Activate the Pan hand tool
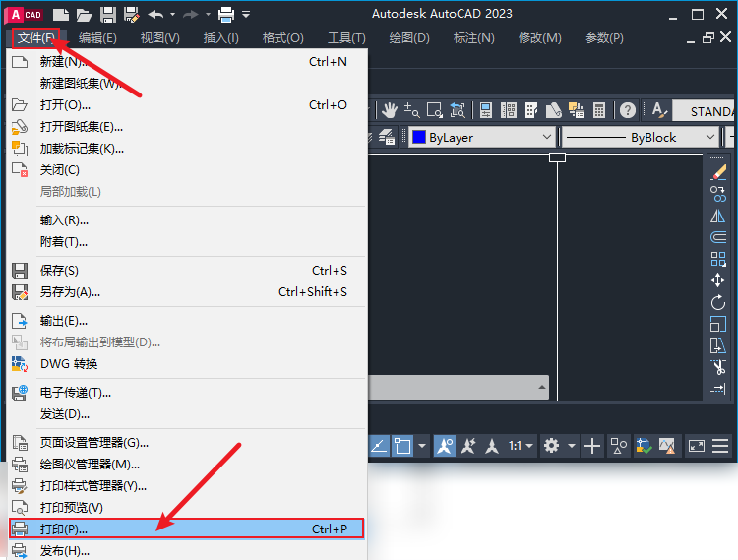738x560 pixels. 390,110
